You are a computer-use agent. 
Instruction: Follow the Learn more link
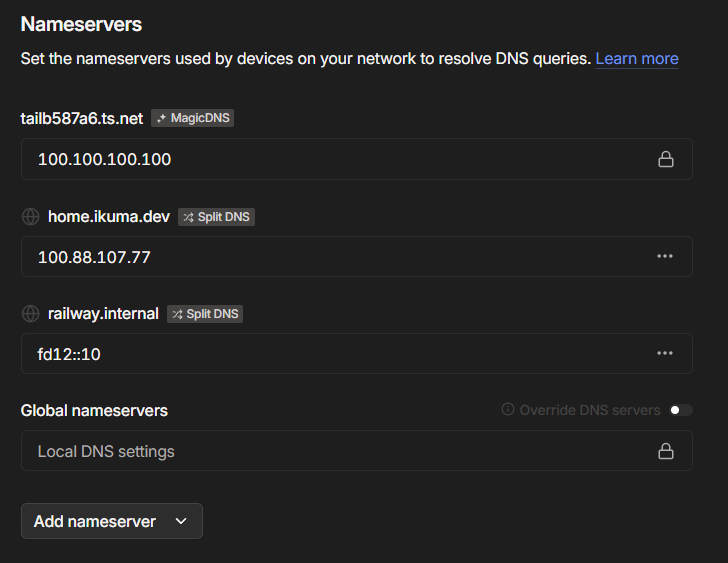tap(637, 58)
